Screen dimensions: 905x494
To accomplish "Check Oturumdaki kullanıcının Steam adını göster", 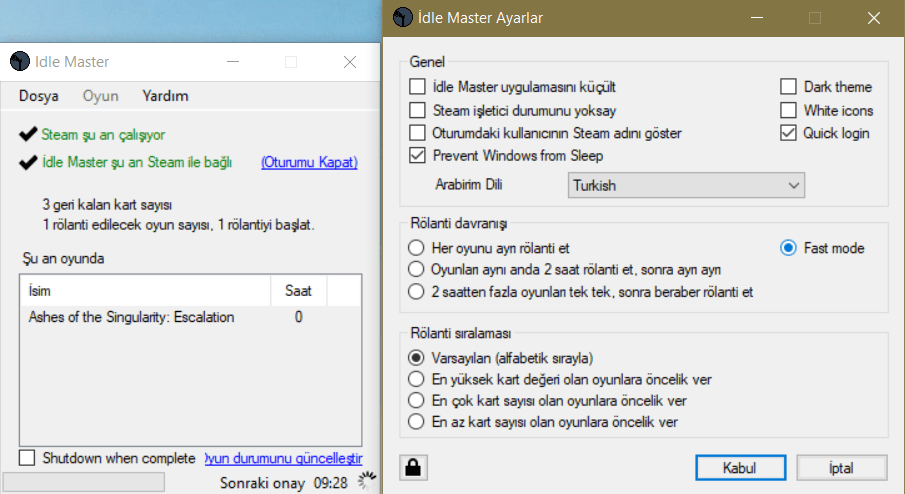I will tap(417, 133).
